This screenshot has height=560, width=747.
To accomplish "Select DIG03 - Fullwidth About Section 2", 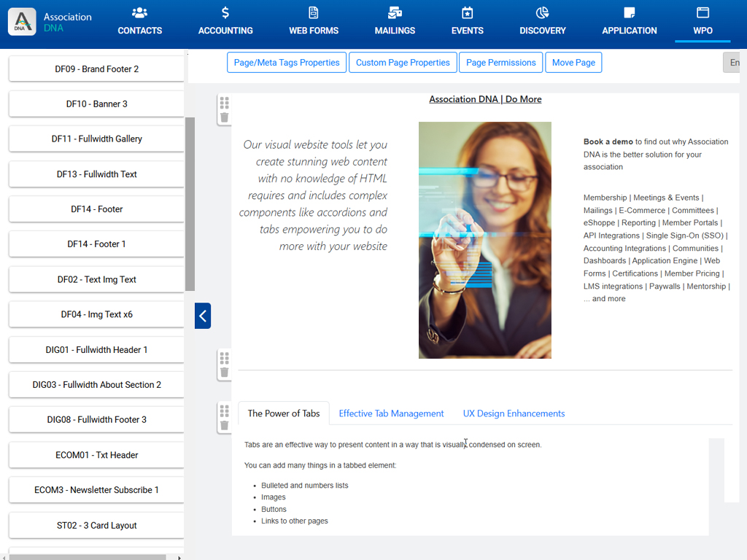I will [x=97, y=384].
